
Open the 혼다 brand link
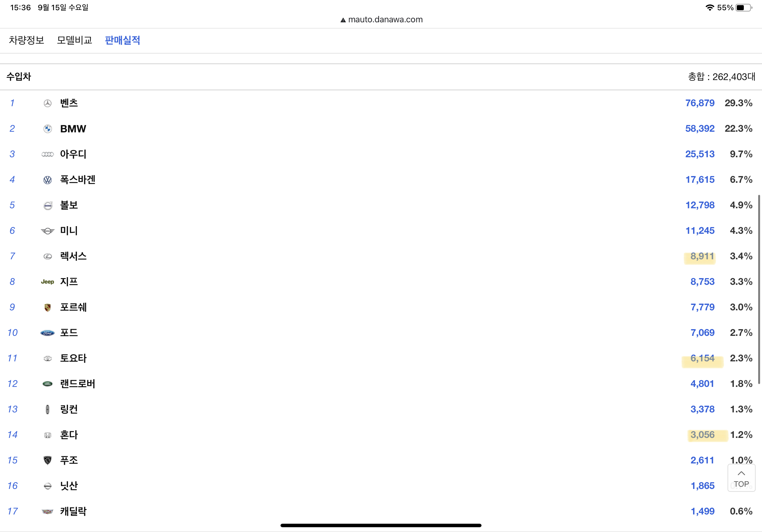pos(69,435)
